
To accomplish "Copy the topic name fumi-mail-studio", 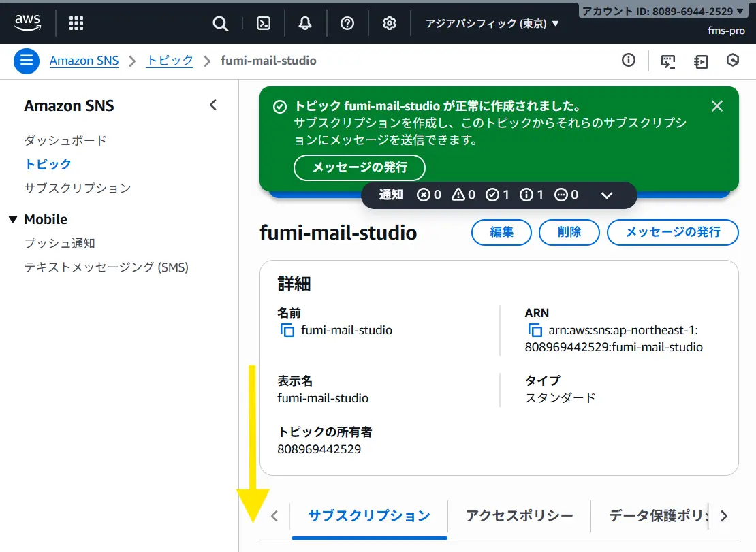I will 287,330.
